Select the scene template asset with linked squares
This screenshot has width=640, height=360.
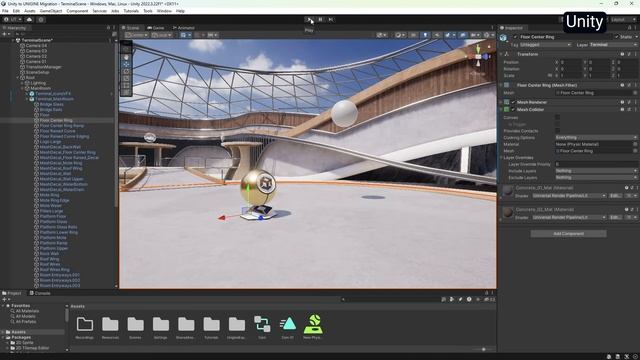(x=262, y=324)
